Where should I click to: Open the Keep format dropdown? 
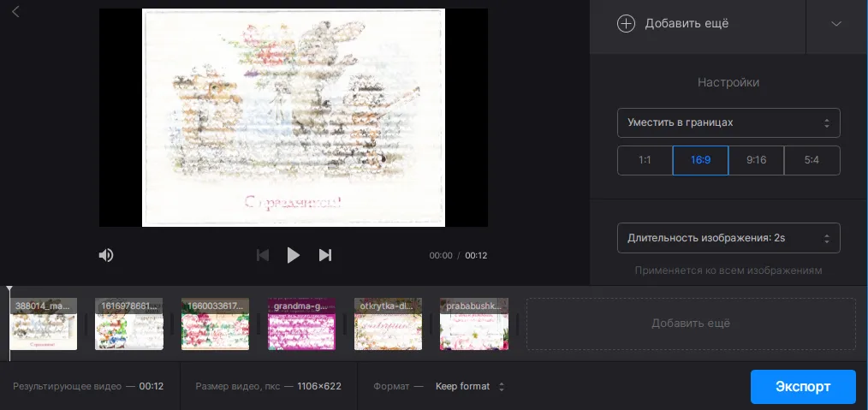(x=469, y=386)
